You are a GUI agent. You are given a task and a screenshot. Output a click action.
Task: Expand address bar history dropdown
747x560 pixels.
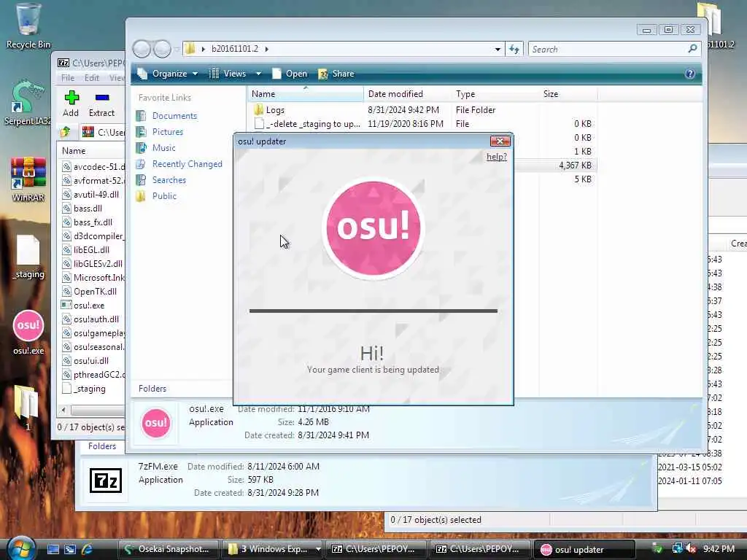(498, 49)
